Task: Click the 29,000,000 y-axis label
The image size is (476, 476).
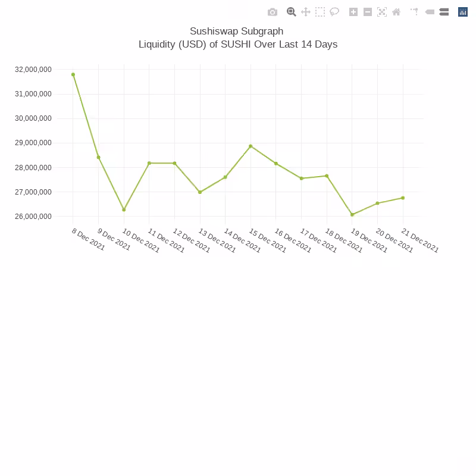Action: point(33,143)
